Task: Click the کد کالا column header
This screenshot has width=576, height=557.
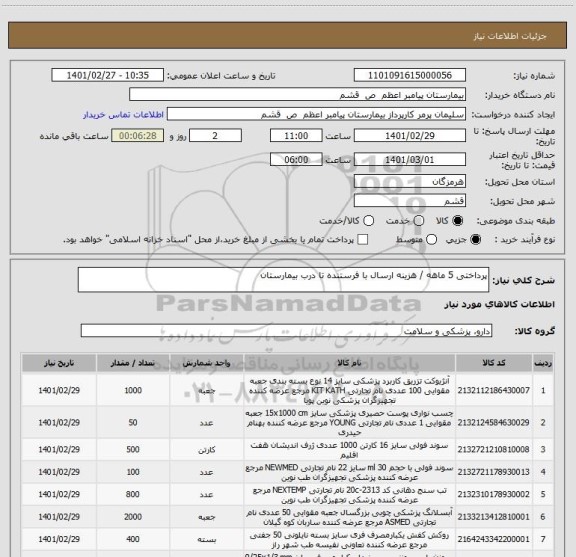Action: click(494, 363)
